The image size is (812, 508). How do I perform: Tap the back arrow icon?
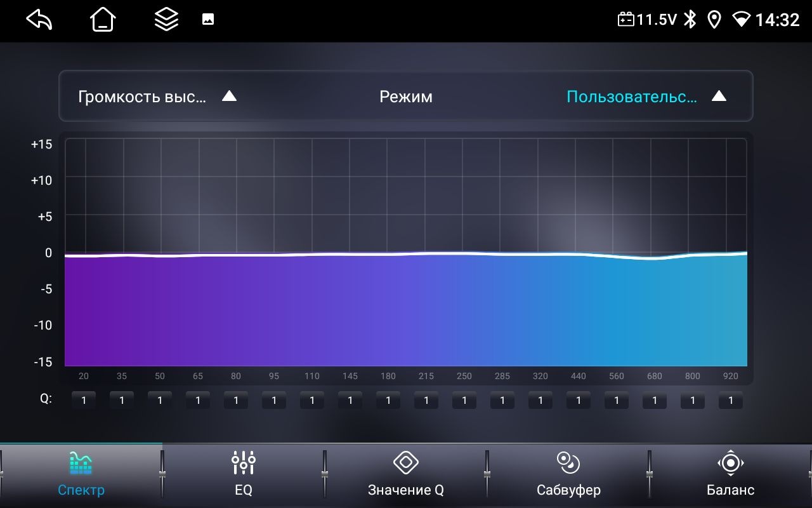coord(39,20)
